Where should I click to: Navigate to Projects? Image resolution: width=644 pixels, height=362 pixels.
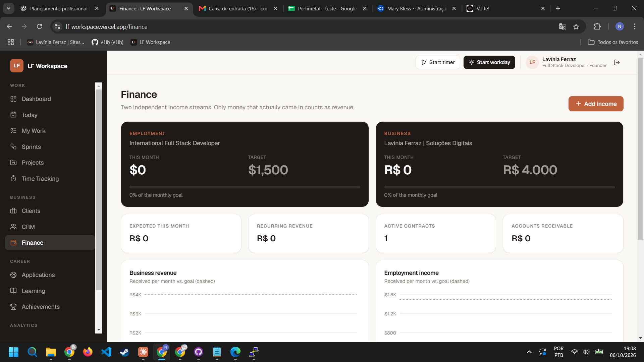pyautogui.click(x=50, y=163)
